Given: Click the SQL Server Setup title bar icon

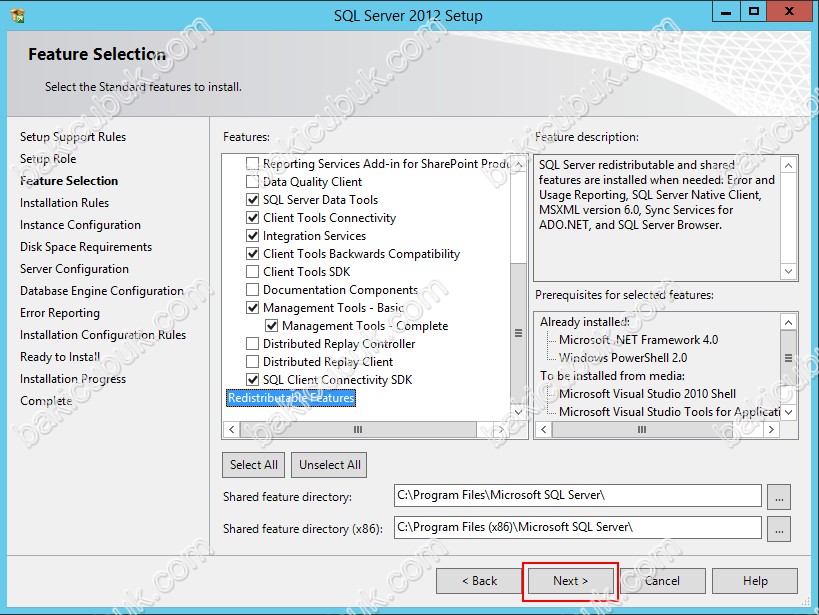Looking at the screenshot, I should [x=17, y=16].
